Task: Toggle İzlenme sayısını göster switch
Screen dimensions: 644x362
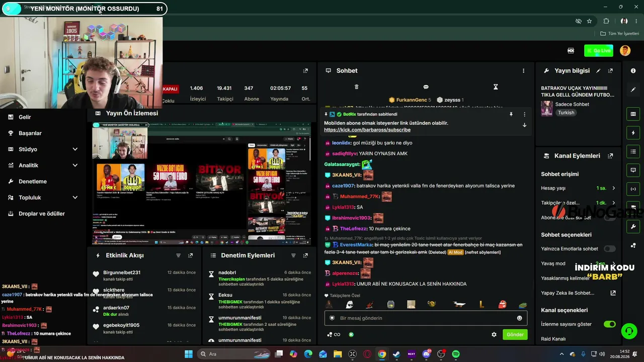Action: click(x=609, y=324)
